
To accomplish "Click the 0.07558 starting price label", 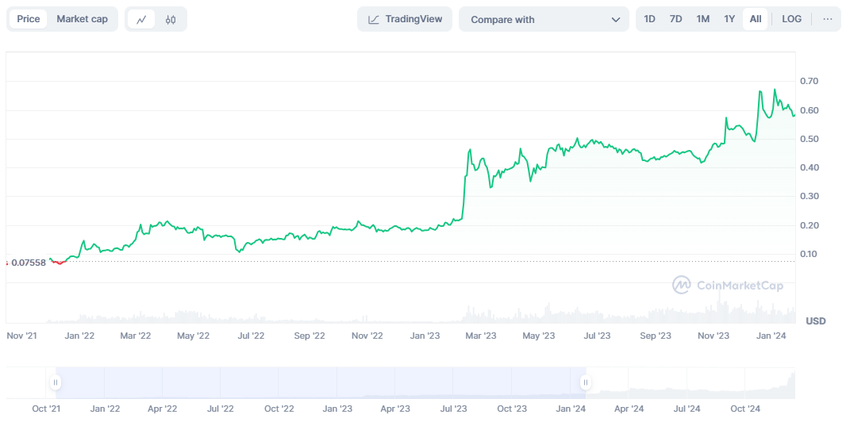I will [29, 262].
